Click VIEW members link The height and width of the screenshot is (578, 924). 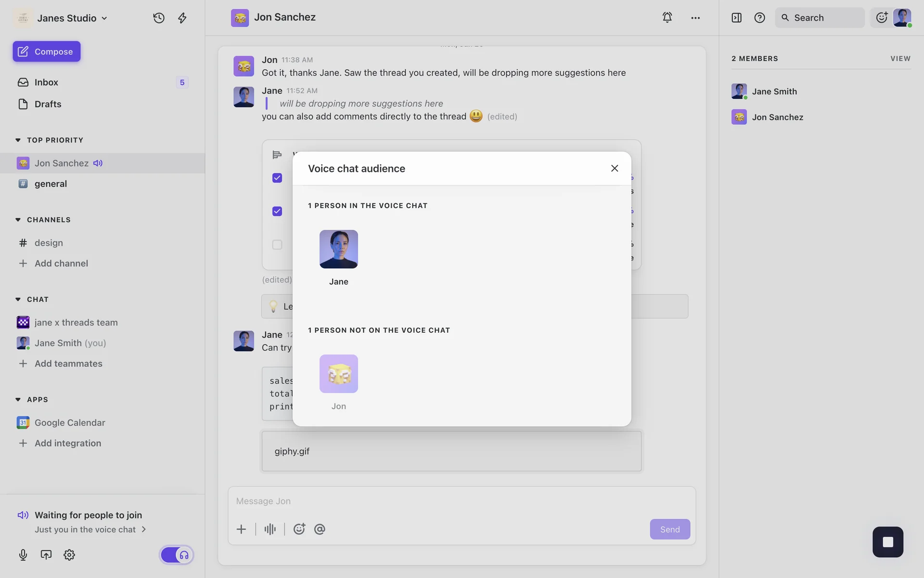(x=900, y=58)
